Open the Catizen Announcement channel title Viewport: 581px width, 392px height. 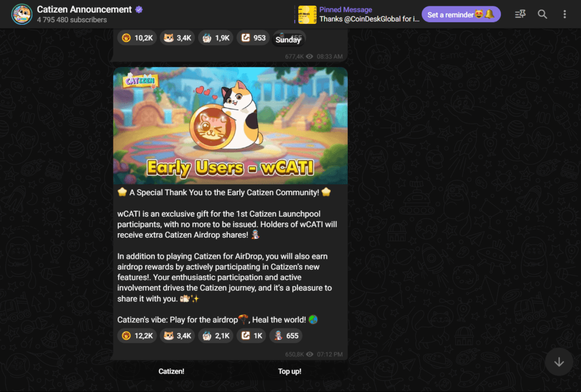point(84,10)
